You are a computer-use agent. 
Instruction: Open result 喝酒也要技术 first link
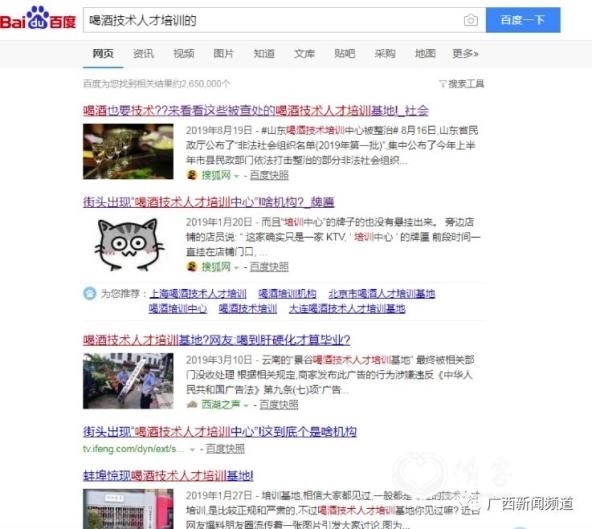click(256, 111)
